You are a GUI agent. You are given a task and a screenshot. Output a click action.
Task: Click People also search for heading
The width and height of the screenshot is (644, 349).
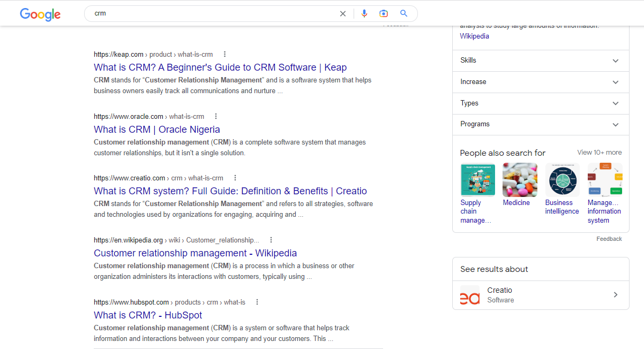pos(503,153)
